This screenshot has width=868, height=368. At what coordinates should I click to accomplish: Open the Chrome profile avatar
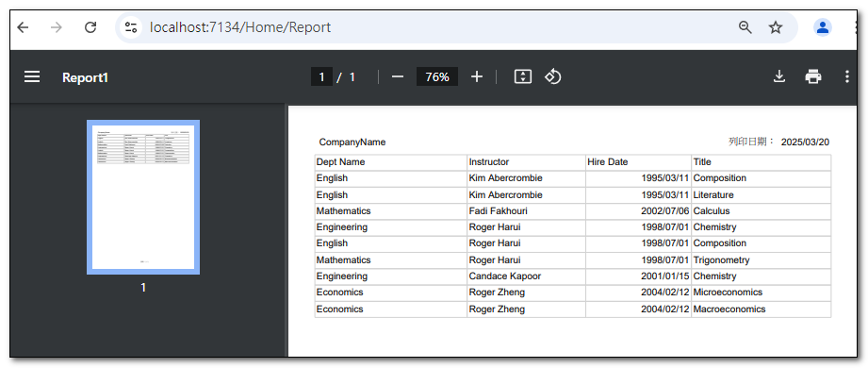[x=823, y=27]
